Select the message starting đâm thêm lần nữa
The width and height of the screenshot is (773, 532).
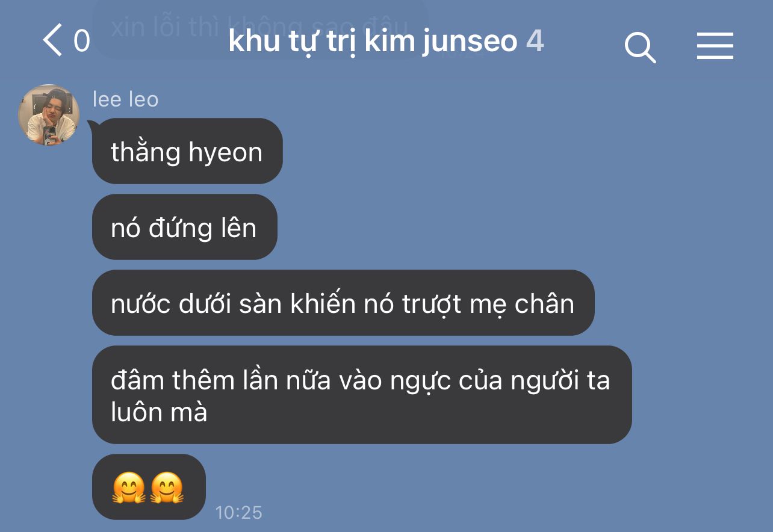point(361,395)
